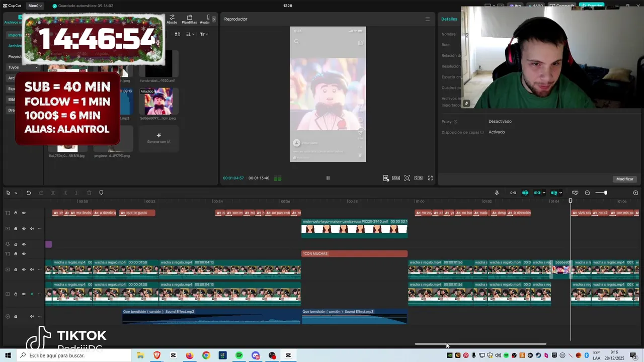Start voice recording with the microphone icon
644x362 pixels.
497,193
